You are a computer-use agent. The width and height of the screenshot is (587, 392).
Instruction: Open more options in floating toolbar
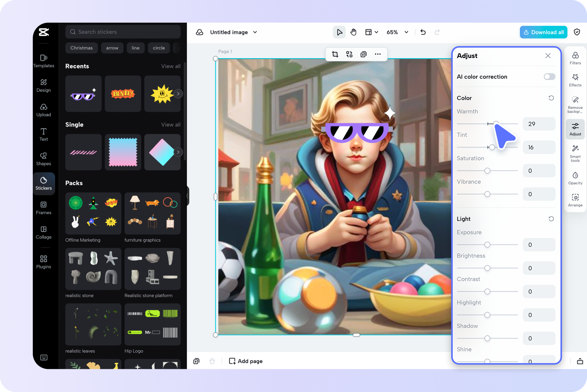click(378, 54)
